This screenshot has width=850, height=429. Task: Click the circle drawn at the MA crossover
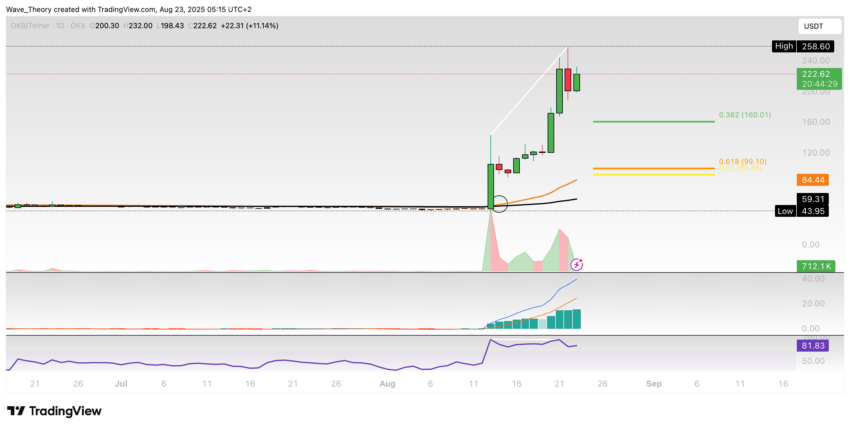point(499,203)
